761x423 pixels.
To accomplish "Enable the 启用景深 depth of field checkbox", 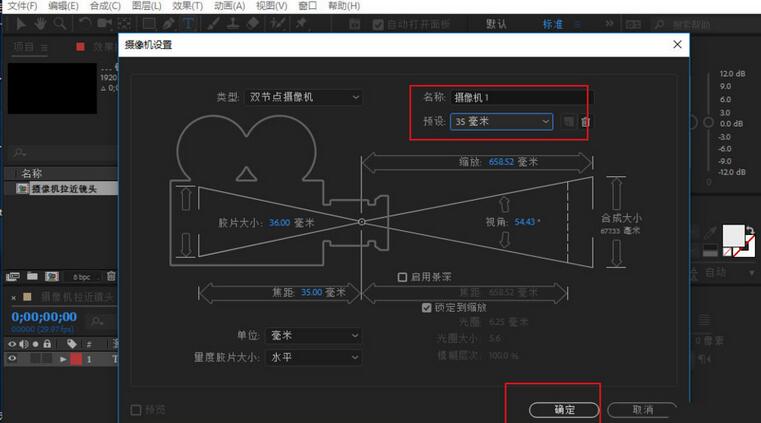I will [x=402, y=277].
